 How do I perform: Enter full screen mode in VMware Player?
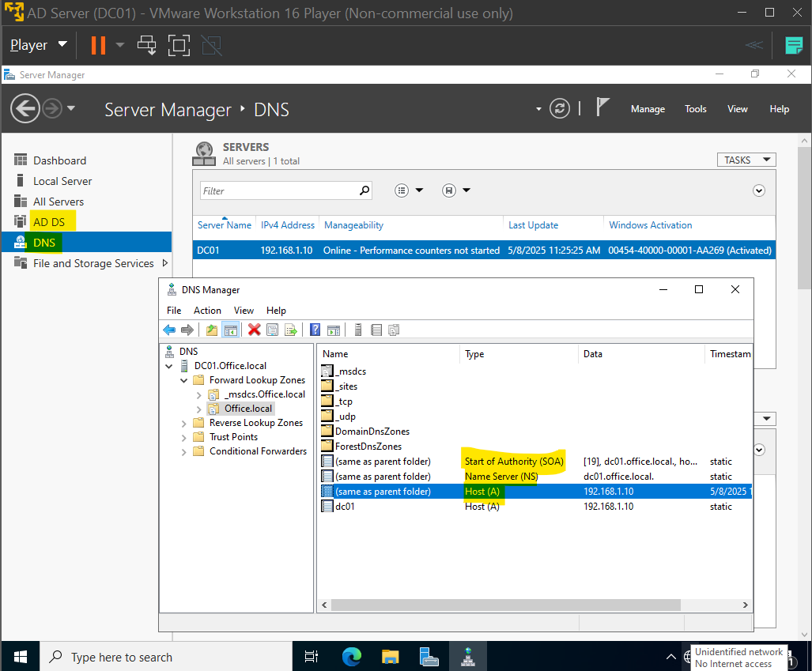[179, 45]
